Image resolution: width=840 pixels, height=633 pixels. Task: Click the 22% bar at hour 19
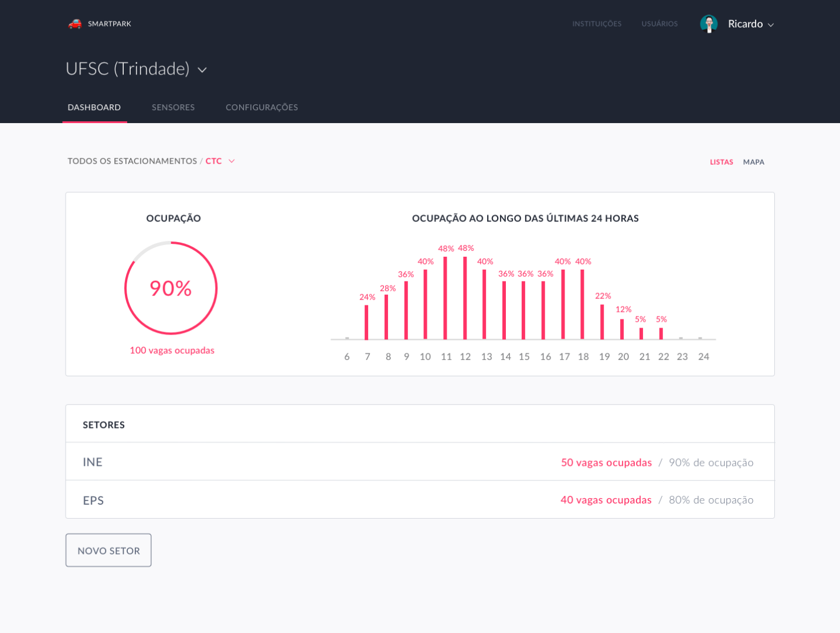tap(602, 321)
